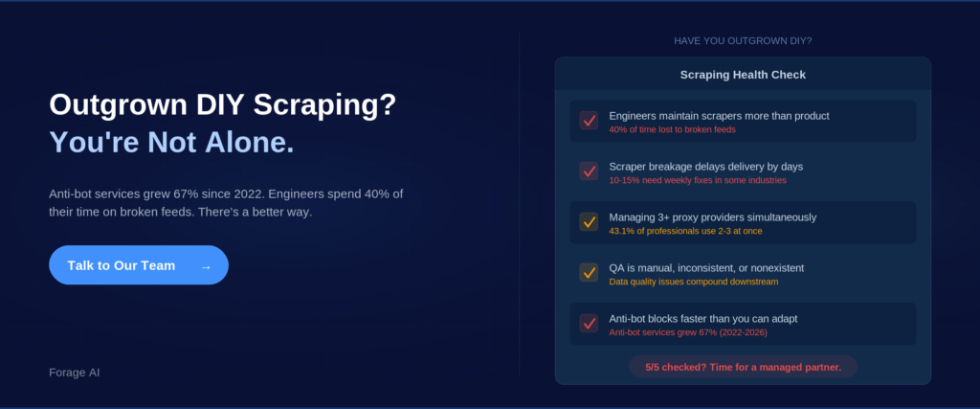Click the anti-bot services grew 67% subtext
The height and width of the screenshot is (409, 980).
[x=688, y=332]
